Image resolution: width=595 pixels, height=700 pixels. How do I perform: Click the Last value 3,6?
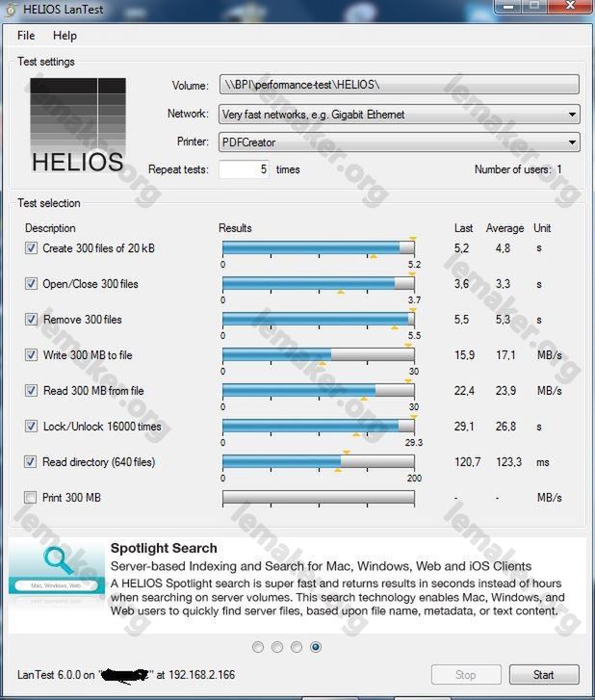coord(461,284)
